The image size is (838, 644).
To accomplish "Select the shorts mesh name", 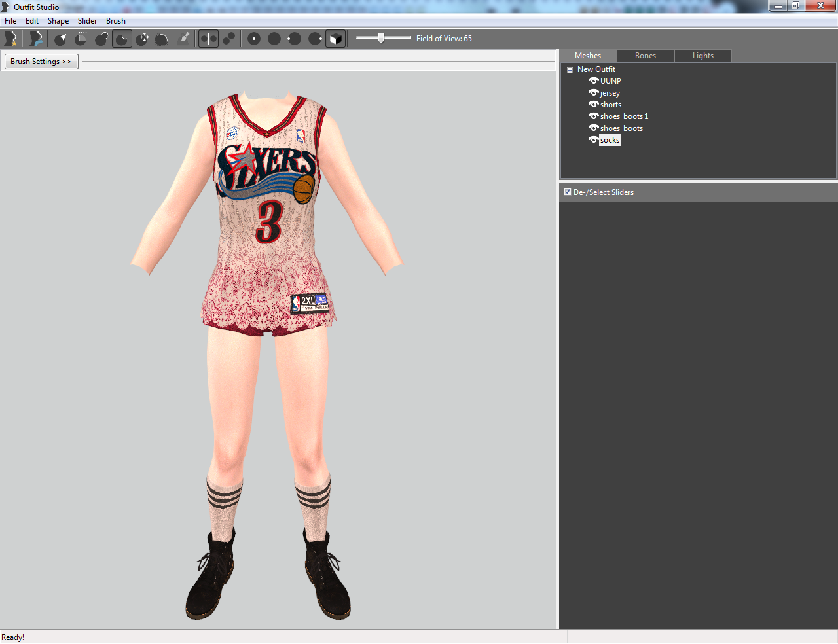I will coord(611,105).
